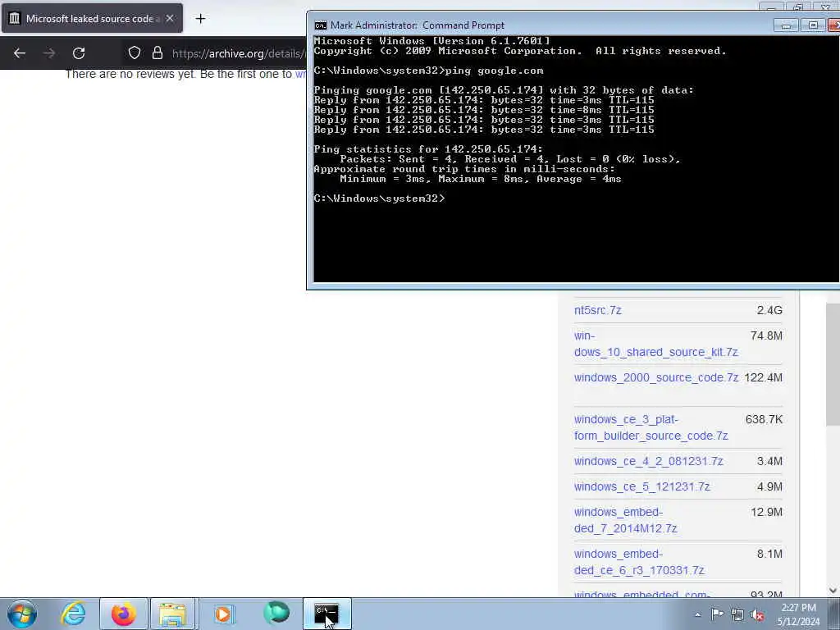
Task: Click the Ping statistics line in console
Action: coord(428,149)
